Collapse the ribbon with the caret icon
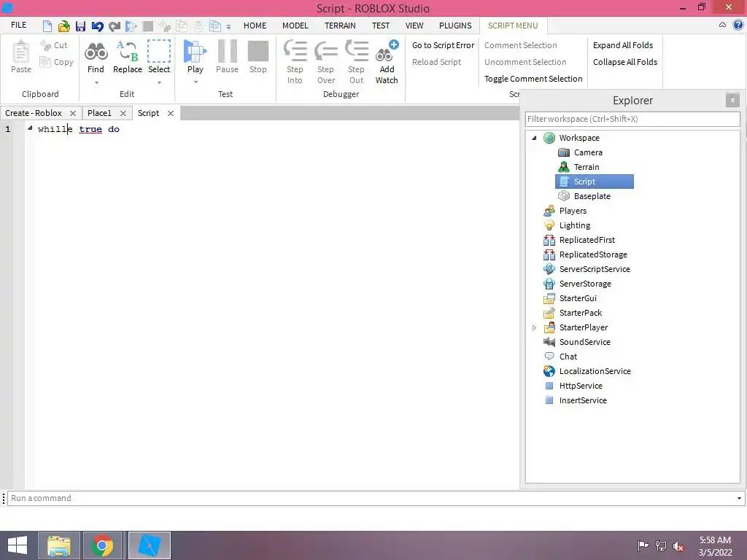The height and width of the screenshot is (560, 747). [x=722, y=26]
